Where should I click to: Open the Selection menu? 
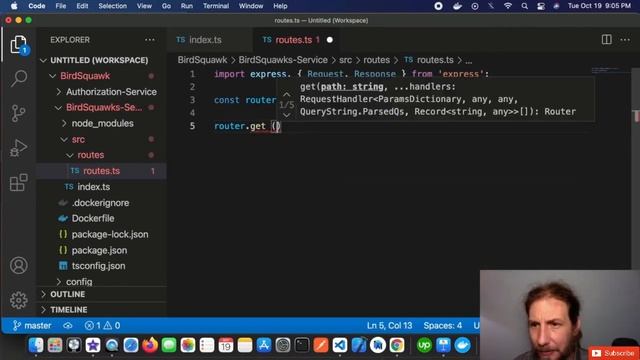point(113,6)
